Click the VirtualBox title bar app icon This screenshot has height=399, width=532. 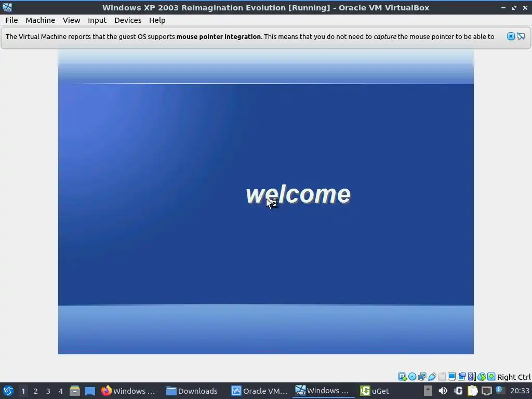click(7, 7)
